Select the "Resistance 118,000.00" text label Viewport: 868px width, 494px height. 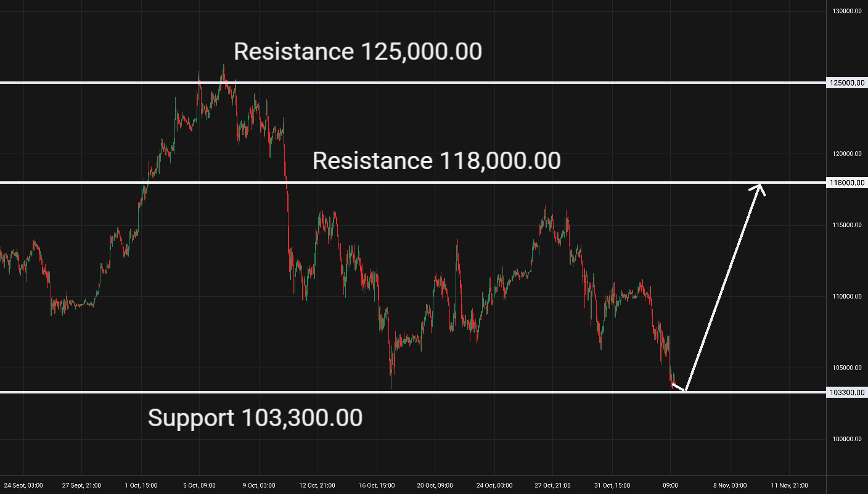[x=436, y=161]
